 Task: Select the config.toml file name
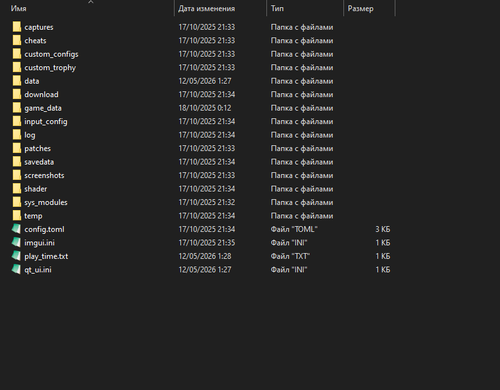tap(44, 229)
